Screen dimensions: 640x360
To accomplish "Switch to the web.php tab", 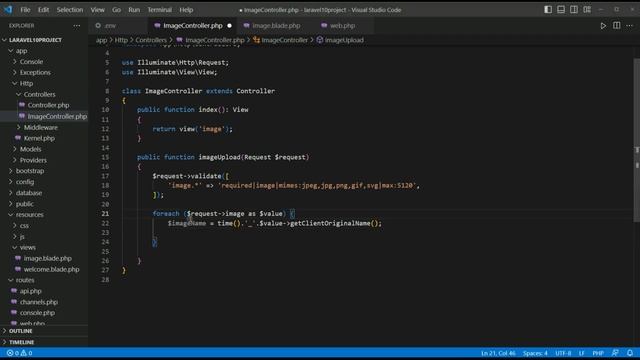I will click(342, 26).
